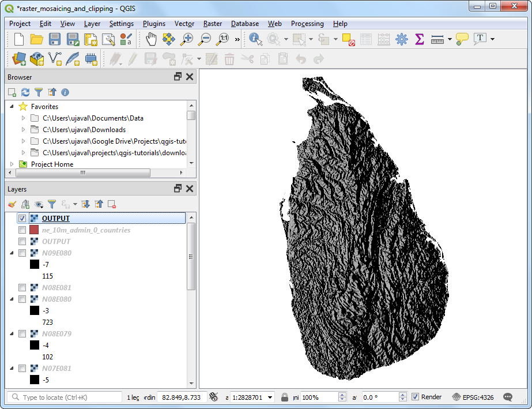The width and height of the screenshot is (532, 409).
Task: Uncheck the top OUTPUT layer checkbox
Action: pos(22,219)
